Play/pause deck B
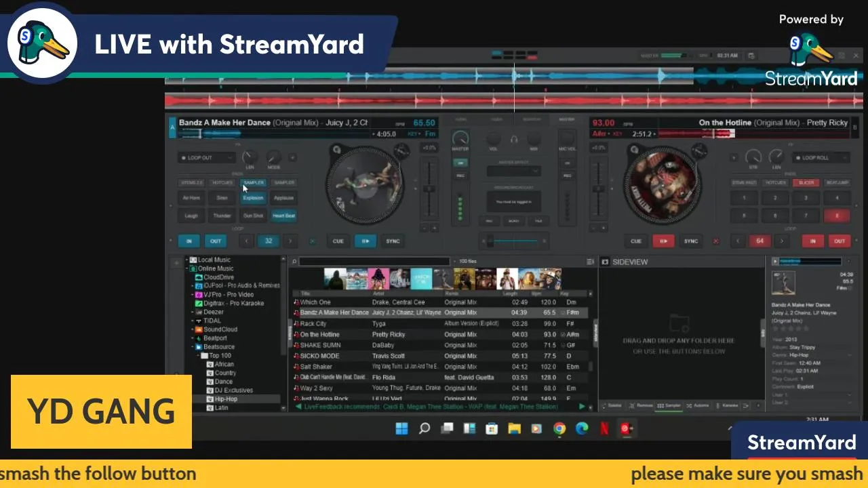The image size is (868, 488). (x=663, y=241)
